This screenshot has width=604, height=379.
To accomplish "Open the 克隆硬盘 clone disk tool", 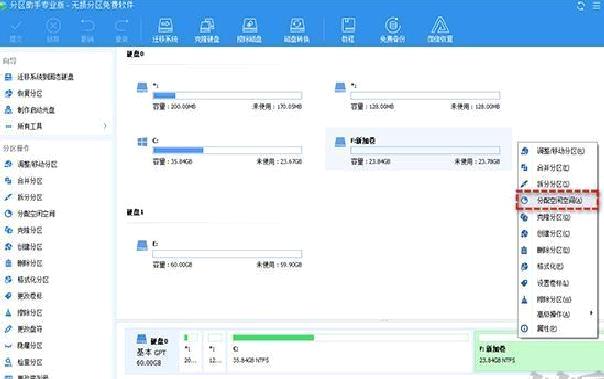I will 207,30.
